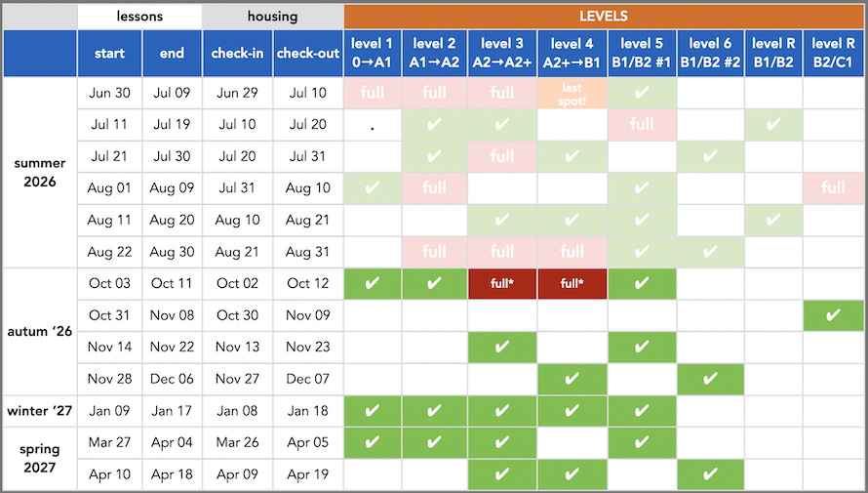Click the level 5 checkmark for Jun 30
Image resolution: width=868 pixels, height=493 pixels.
[x=642, y=93]
